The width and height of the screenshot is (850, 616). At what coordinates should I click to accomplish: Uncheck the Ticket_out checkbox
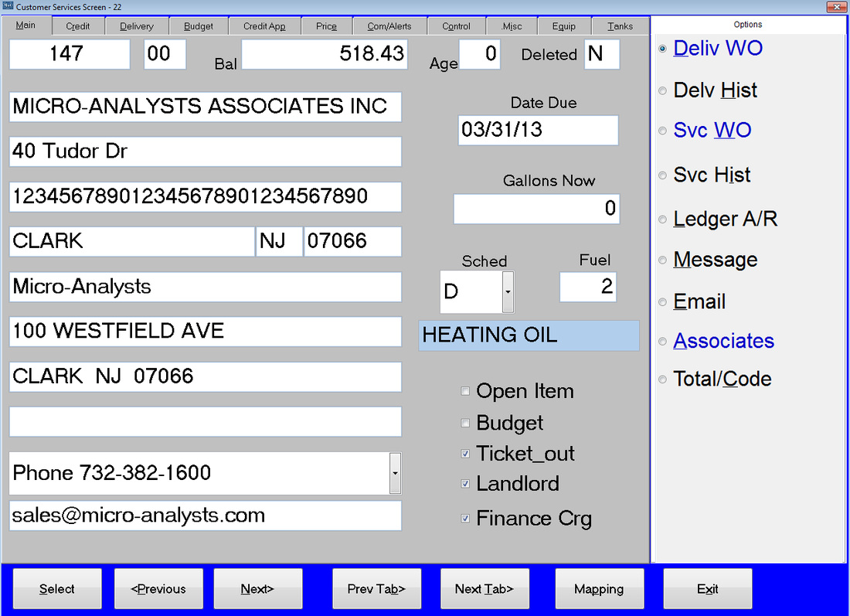click(465, 454)
